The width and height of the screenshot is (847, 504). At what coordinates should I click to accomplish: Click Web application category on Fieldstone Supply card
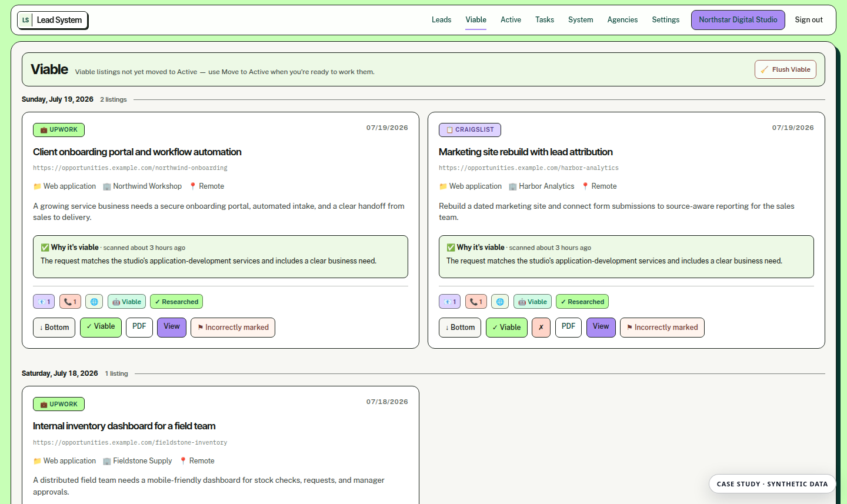tap(65, 461)
